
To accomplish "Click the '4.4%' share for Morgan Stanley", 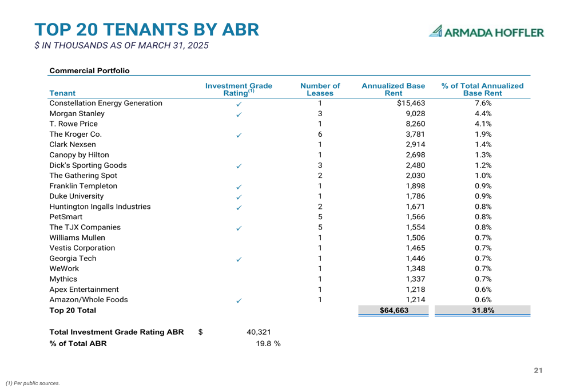I will coord(483,113).
